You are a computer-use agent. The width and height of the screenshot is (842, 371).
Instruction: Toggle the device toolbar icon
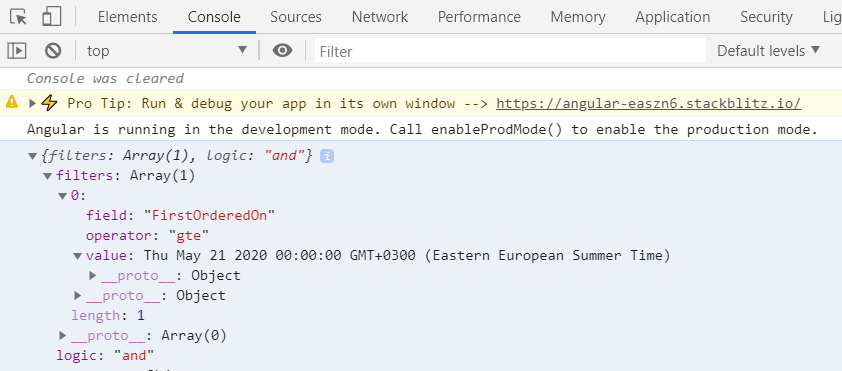pyautogui.click(x=52, y=17)
